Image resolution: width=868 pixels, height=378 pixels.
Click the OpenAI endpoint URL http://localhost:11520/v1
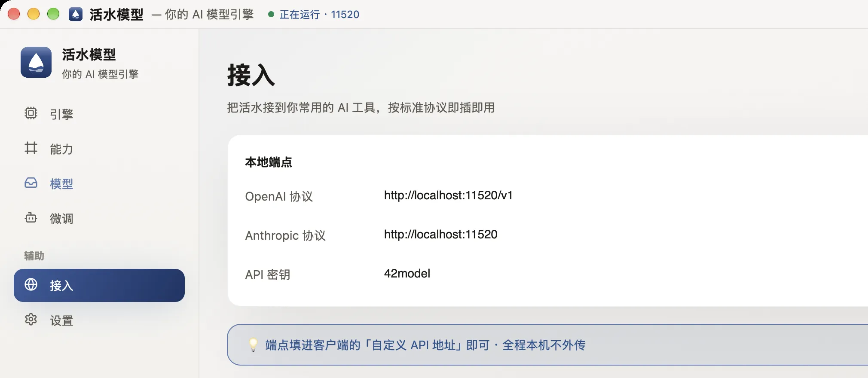click(448, 195)
